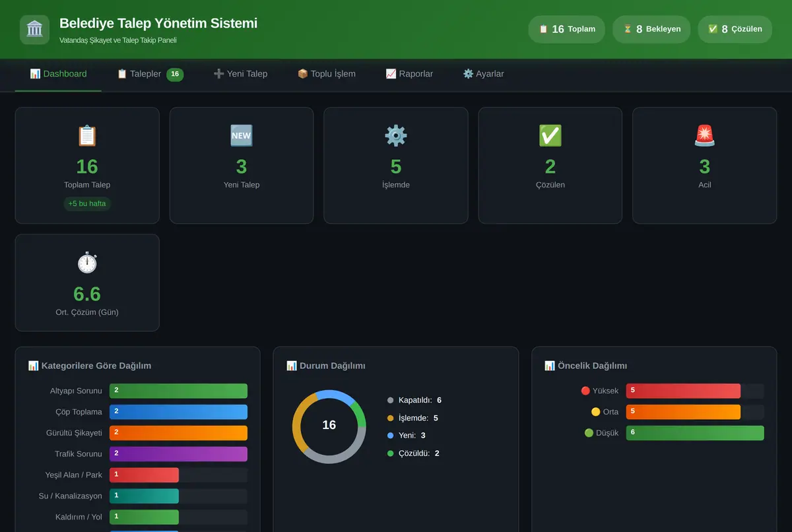Click the municipality building logo icon

(x=34, y=30)
